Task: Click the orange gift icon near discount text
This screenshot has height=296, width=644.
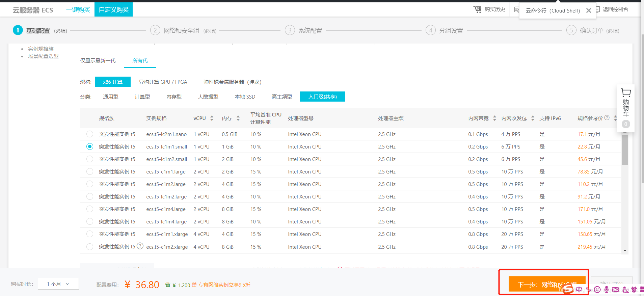Action: click(x=194, y=285)
